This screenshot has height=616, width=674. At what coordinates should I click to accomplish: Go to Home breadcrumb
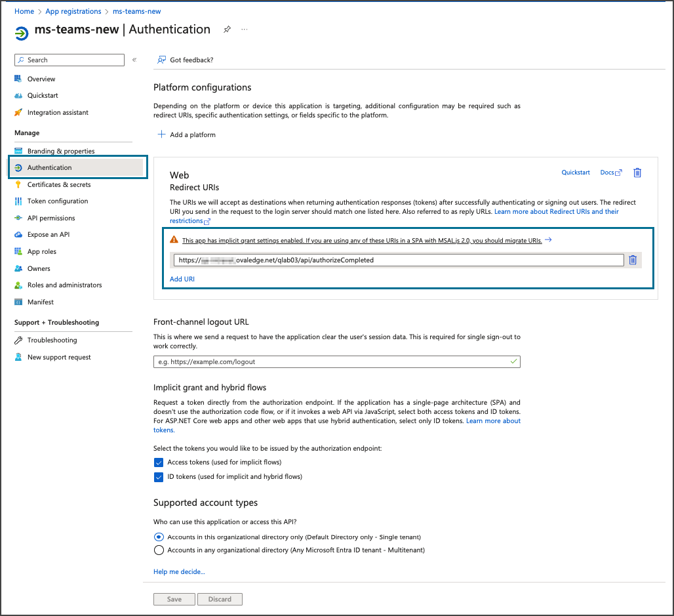(24, 11)
